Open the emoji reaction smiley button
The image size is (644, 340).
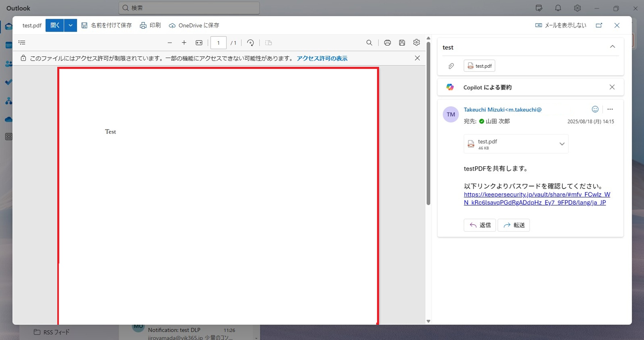click(595, 109)
